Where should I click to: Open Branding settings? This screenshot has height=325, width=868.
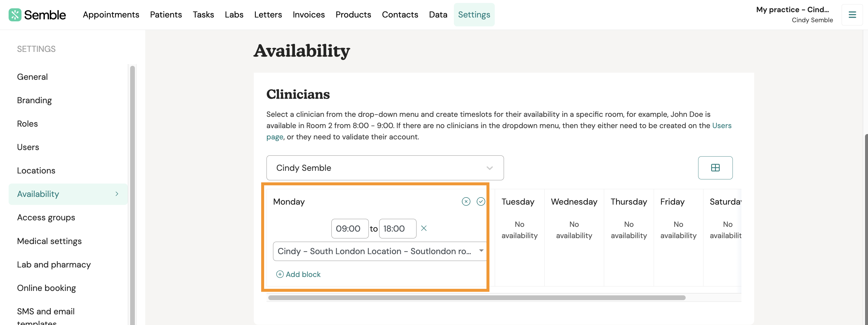(34, 100)
